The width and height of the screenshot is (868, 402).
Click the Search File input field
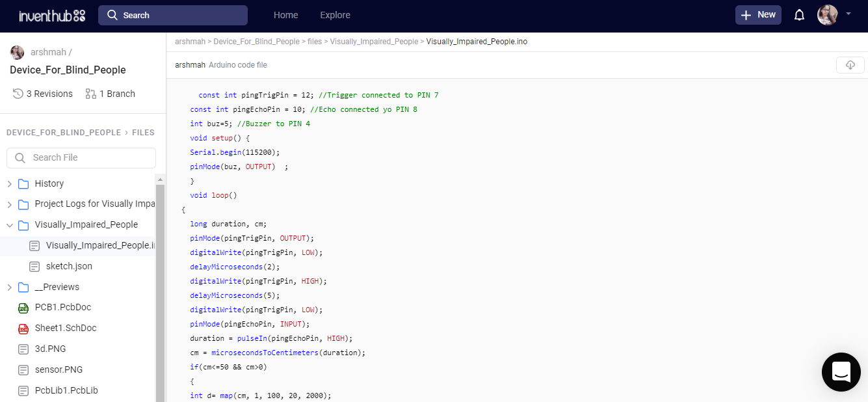click(x=81, y=157)
